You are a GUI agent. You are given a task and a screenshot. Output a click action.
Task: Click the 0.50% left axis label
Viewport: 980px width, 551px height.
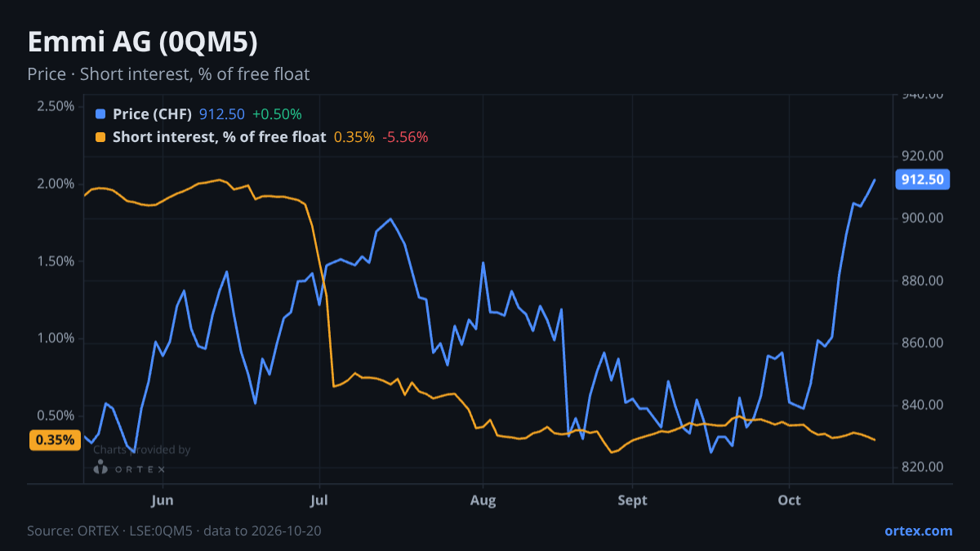56,415
